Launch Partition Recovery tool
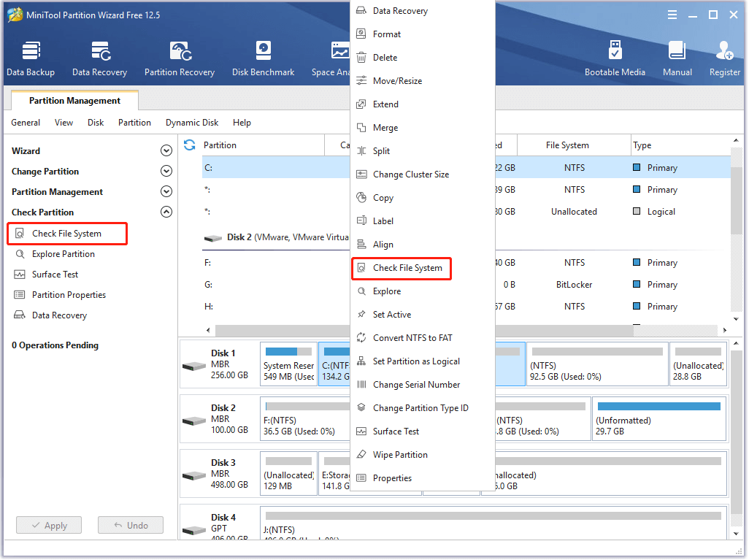This screenshot has width=749, height=560. [x=179, y=58]
